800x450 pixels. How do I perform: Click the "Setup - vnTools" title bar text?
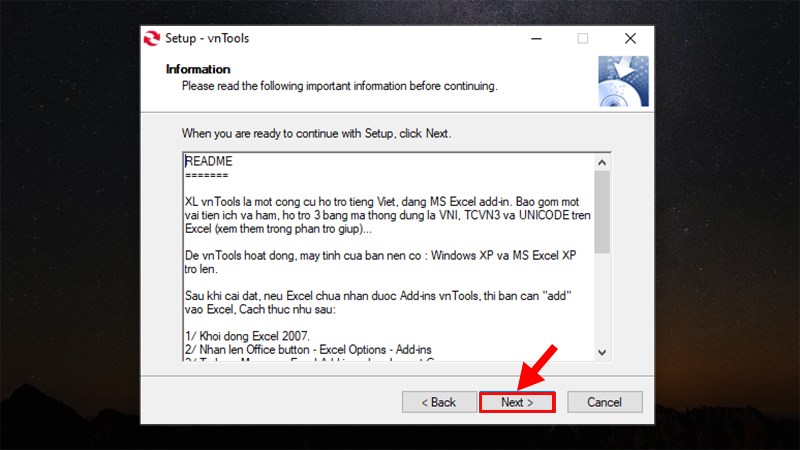[213, 39]
